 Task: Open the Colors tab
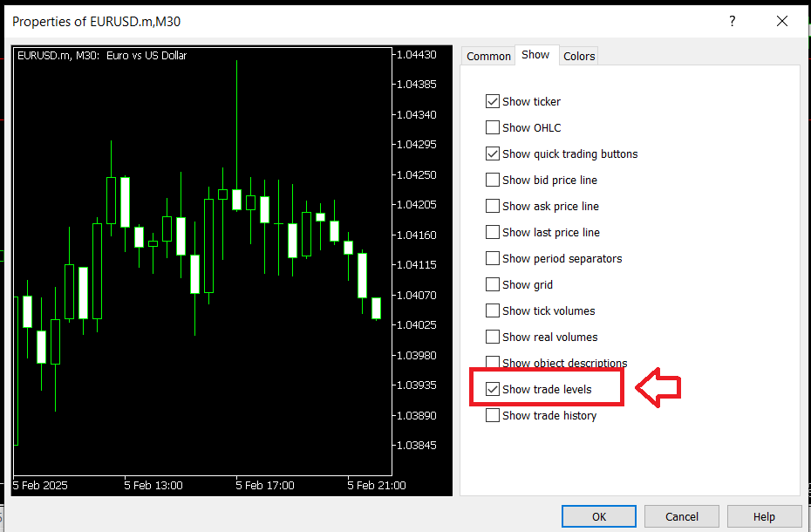[x=579, y=56]
